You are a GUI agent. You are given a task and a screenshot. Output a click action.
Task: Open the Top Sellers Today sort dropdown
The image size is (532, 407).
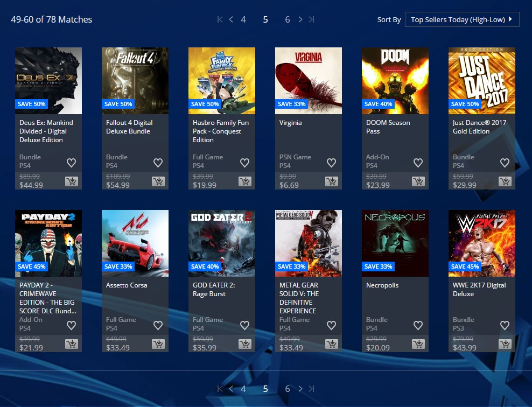pos(461,19)
